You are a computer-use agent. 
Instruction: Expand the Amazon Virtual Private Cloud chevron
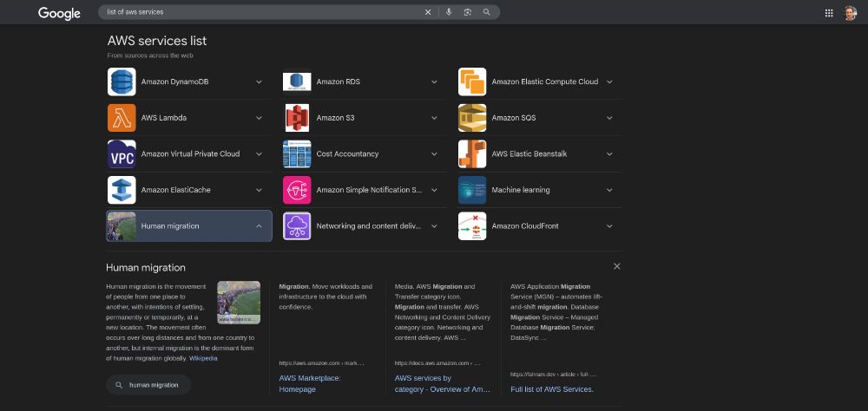pyautogui.click(x=259, y=153)
